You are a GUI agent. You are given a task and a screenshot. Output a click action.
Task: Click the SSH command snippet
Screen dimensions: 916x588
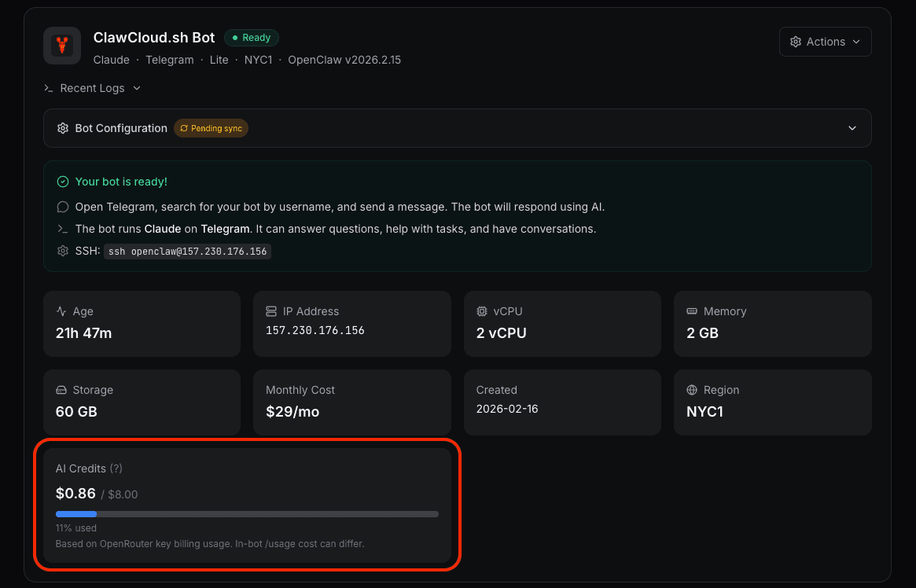(x=187, y=252)
